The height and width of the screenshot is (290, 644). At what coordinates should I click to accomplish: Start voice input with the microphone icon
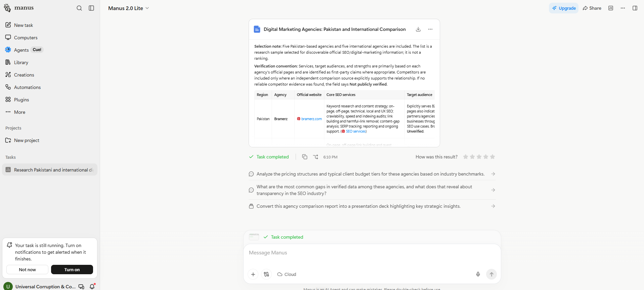tap(478, 274)
